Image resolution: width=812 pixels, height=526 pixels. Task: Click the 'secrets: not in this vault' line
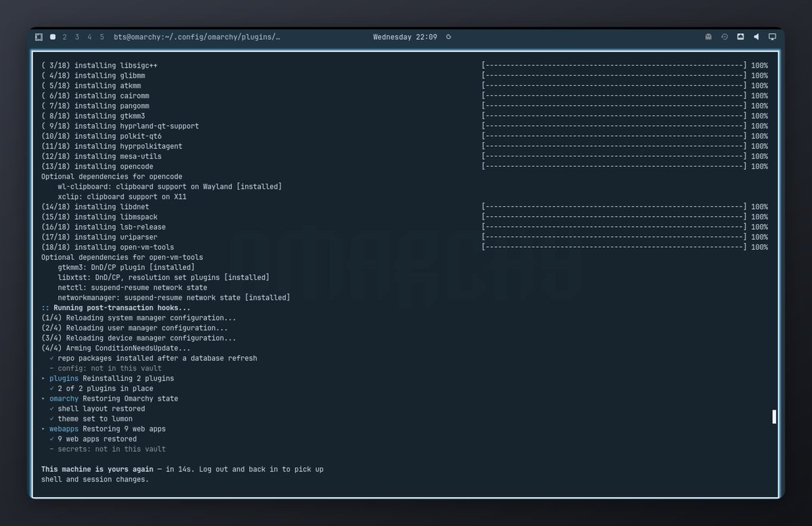click(108, 449)
